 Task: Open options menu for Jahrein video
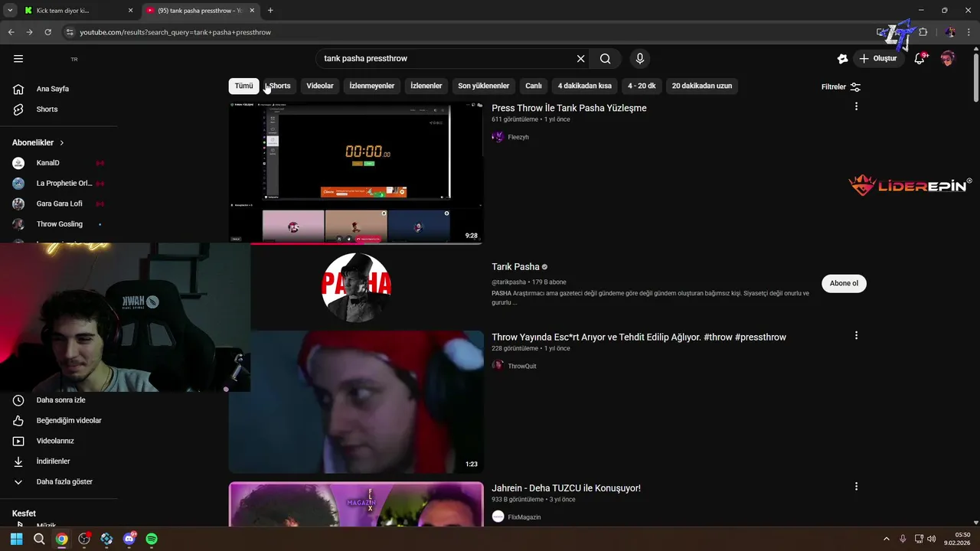pos(856,487)
